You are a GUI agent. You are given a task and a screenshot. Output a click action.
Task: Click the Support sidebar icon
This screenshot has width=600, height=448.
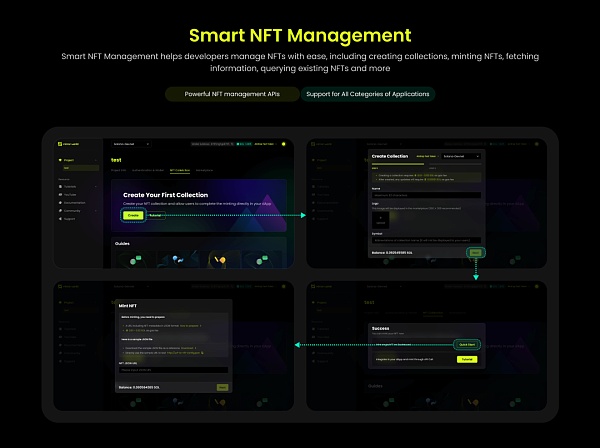60,219
